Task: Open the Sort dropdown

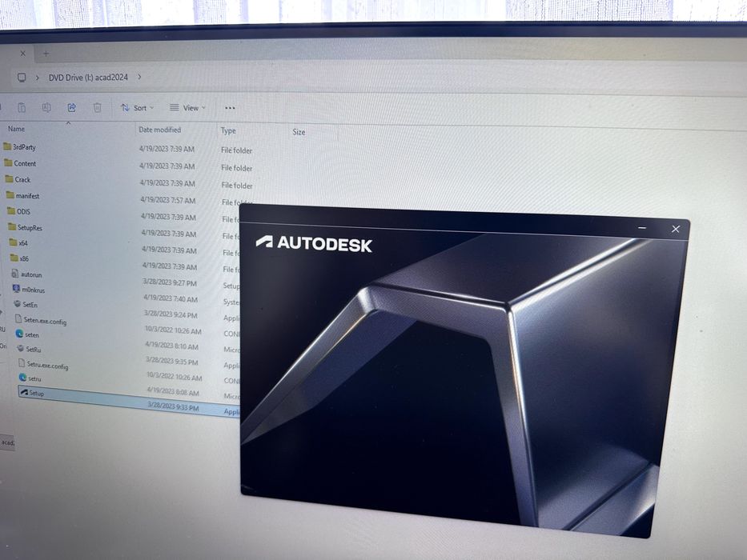Action: 137,108
